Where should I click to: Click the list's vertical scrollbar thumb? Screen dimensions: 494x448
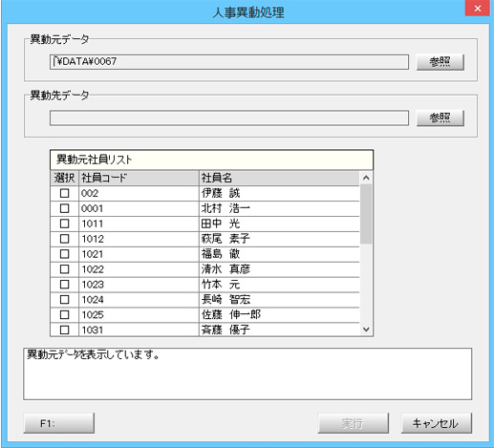click(x=366, y=214)
